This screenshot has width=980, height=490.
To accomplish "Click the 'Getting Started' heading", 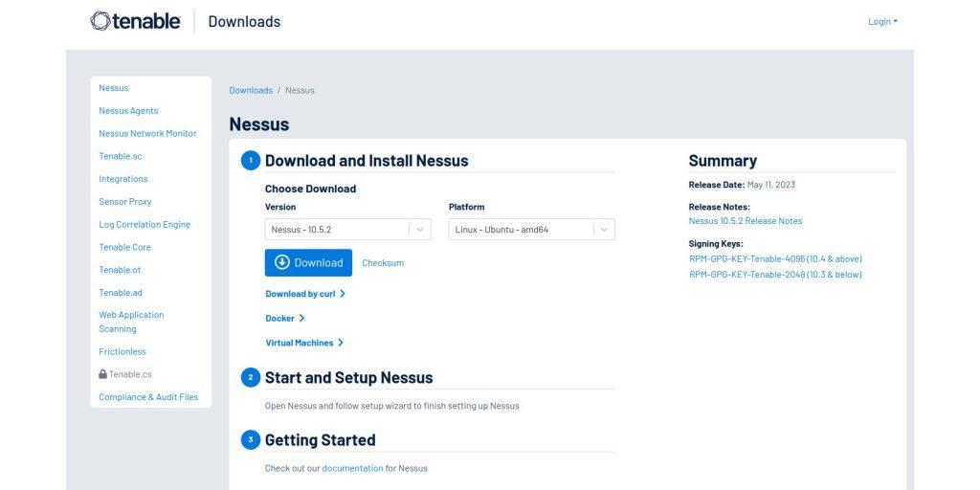I will point(320,440).
